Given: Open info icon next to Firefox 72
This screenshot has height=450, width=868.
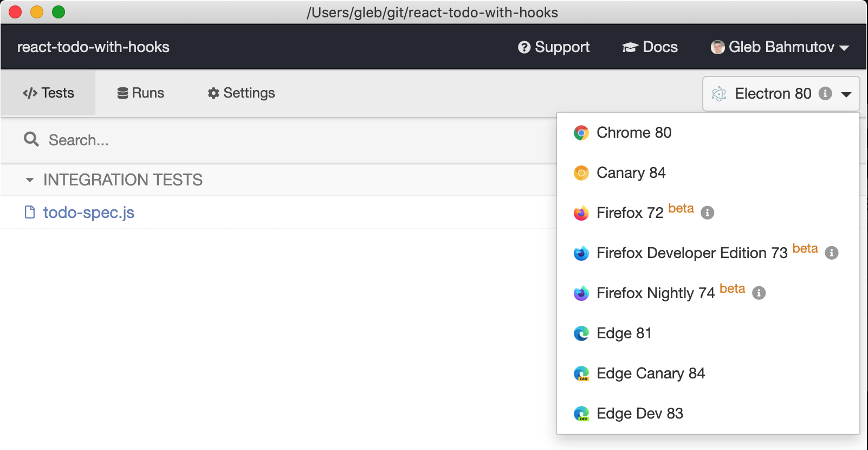Looking at the screenshot, I should 707,213.
